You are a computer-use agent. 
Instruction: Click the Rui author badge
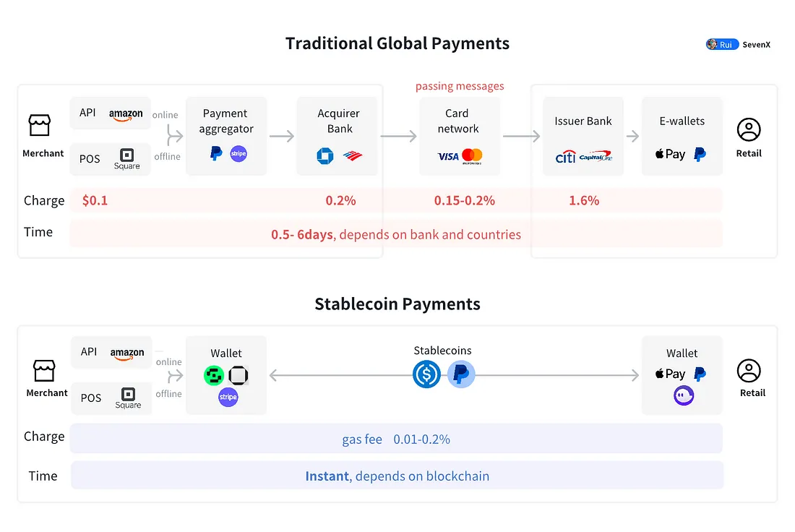coord(722,44)
